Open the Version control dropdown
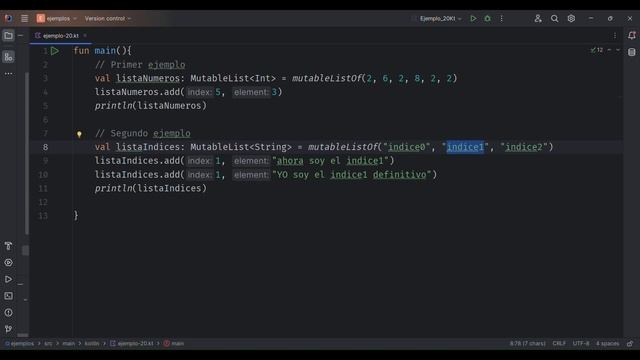640x360 pixels. coord(108,18)
